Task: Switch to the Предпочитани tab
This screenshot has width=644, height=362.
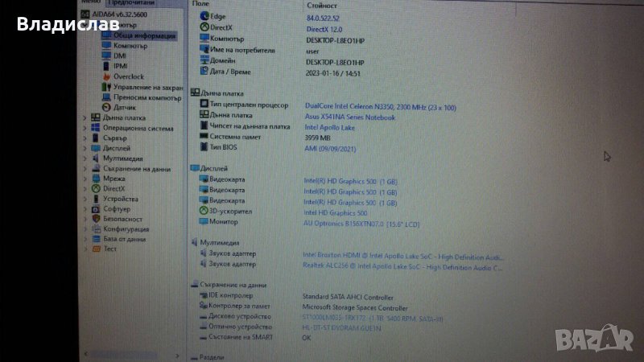Action: [130, 3]
